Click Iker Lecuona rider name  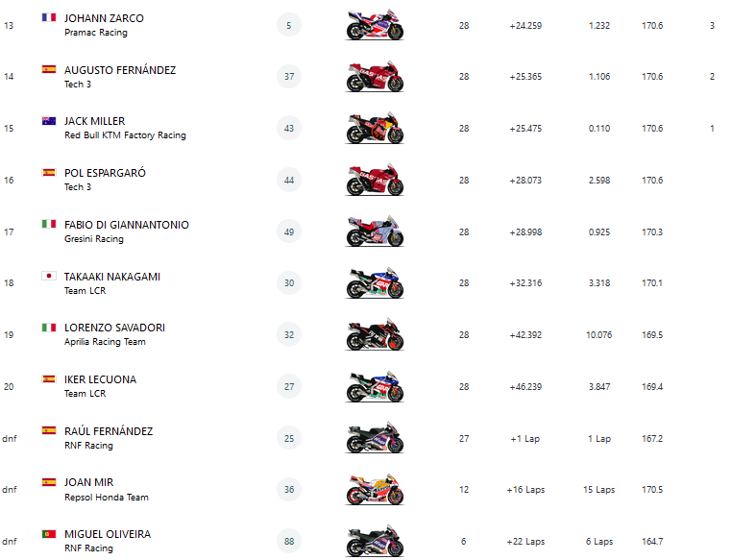click(100, 379)
